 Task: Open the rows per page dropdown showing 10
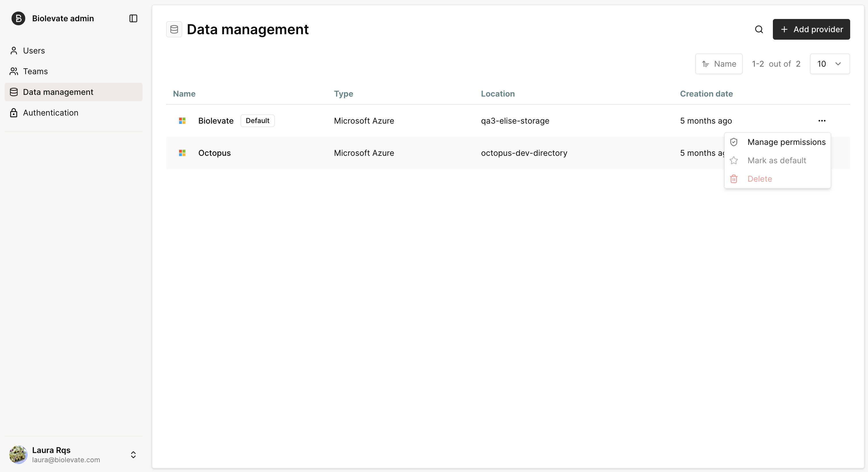point(829,64)
